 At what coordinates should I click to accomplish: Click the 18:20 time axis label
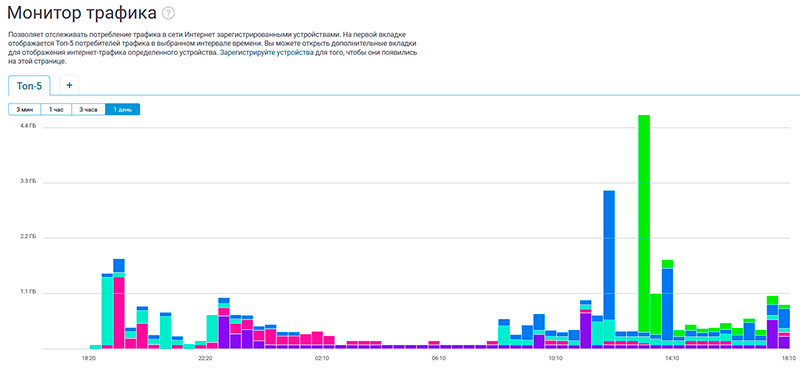[89, 359]
